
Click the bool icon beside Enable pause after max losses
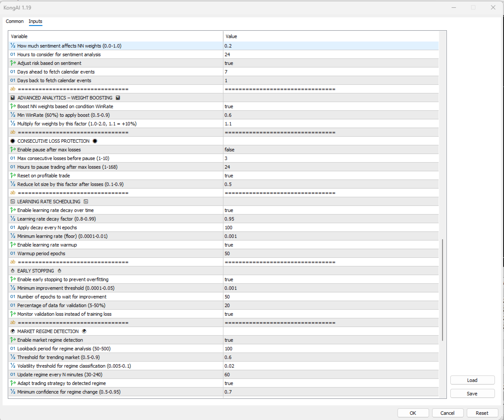pos(13,150)
